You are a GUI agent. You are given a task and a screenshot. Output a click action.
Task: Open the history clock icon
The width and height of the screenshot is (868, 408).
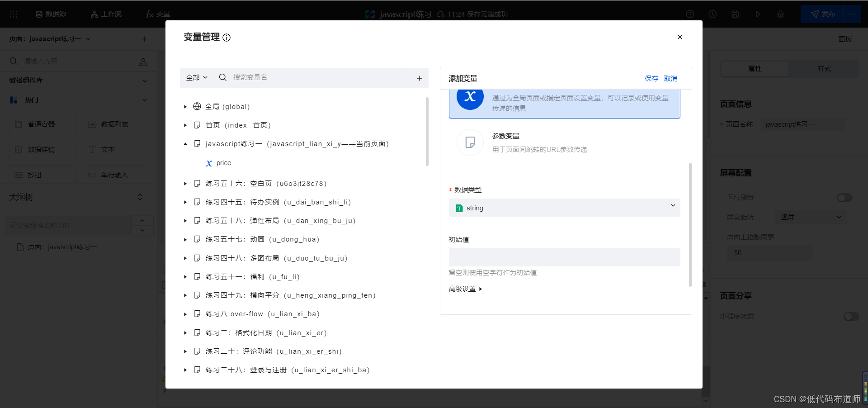[712, 14]
